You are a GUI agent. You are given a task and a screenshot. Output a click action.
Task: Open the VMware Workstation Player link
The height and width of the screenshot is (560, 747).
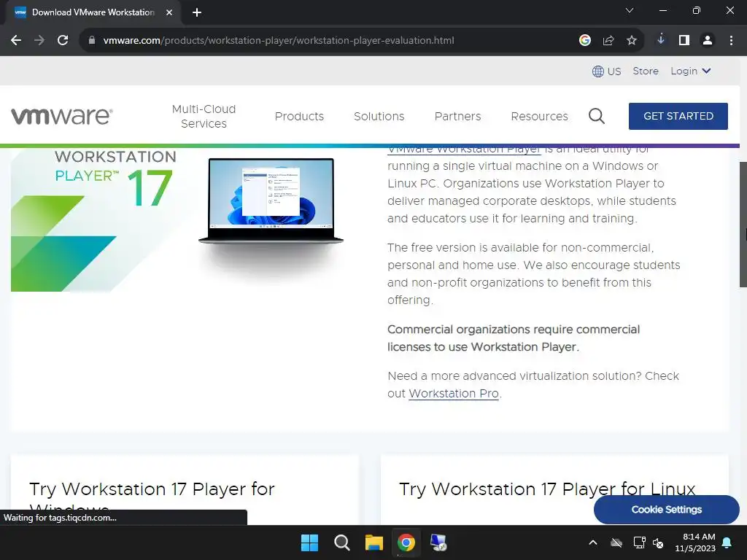coord(464,149)
